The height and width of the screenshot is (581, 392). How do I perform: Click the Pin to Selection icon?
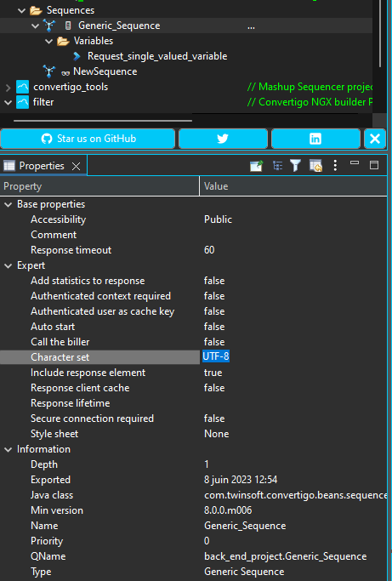point(257,166)
